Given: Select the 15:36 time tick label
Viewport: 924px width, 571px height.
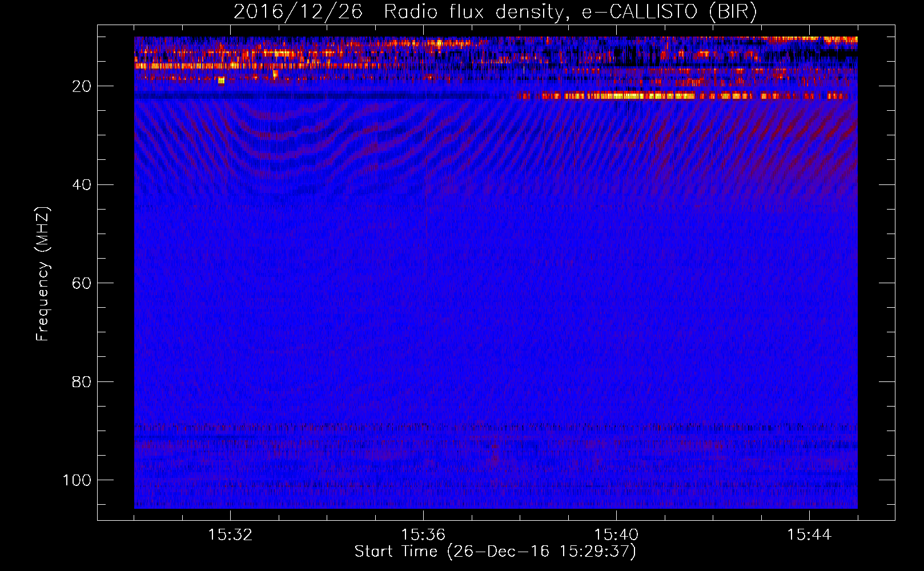Looking at the screenshot, I should pyautogui.click(x=423, y=535).
